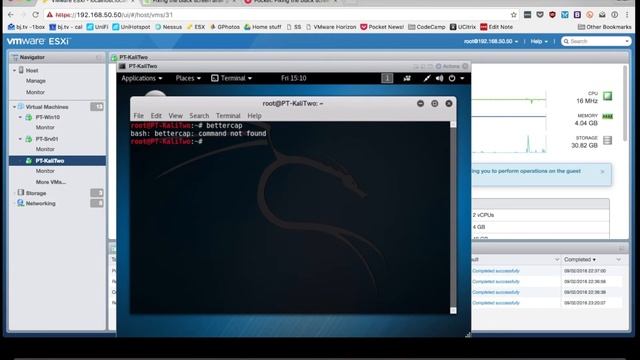Open the GPhotos bookmark
The height and width of the screenshot is (360, 640).
224,27
